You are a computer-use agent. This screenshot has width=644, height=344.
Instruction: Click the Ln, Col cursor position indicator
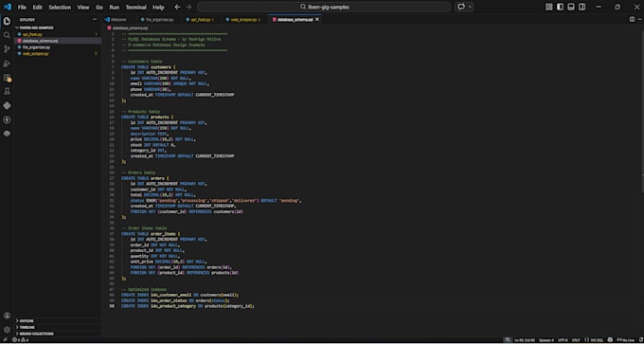(x=526, y=340)
